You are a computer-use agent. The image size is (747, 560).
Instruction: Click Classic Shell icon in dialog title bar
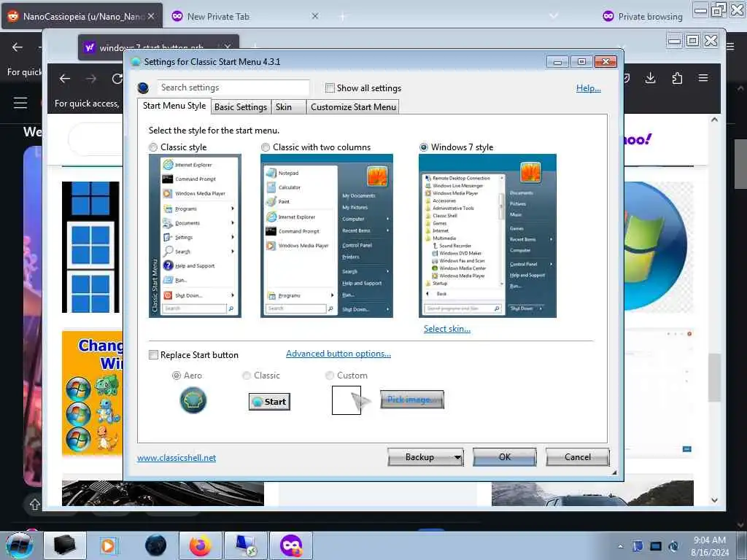click(136, 61)
